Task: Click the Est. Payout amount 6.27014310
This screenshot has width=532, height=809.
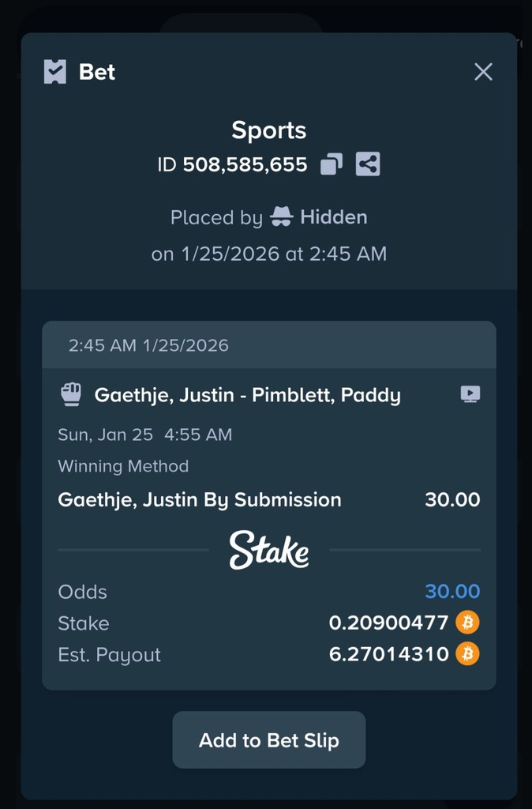Action: tap(388, 654)
